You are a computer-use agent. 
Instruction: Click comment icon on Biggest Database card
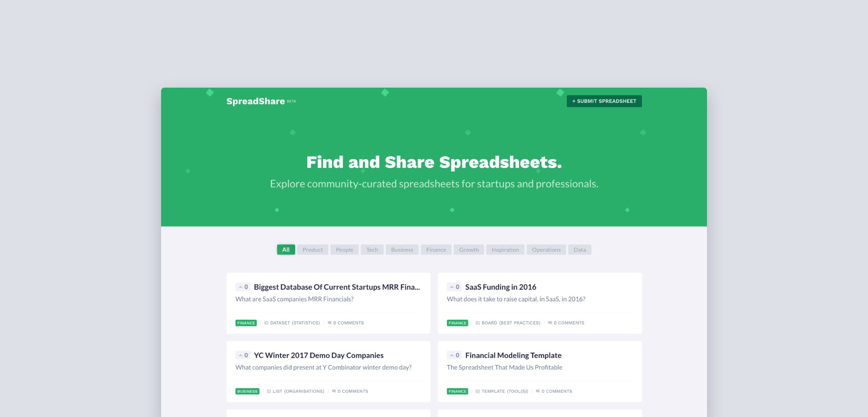tap(330, 323)
